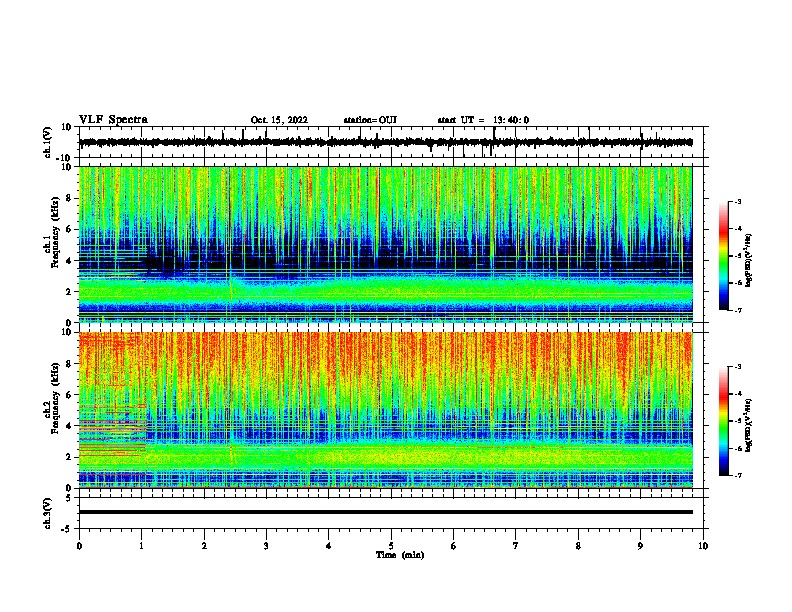Click the time axis tick label "0"

(79, 545)
